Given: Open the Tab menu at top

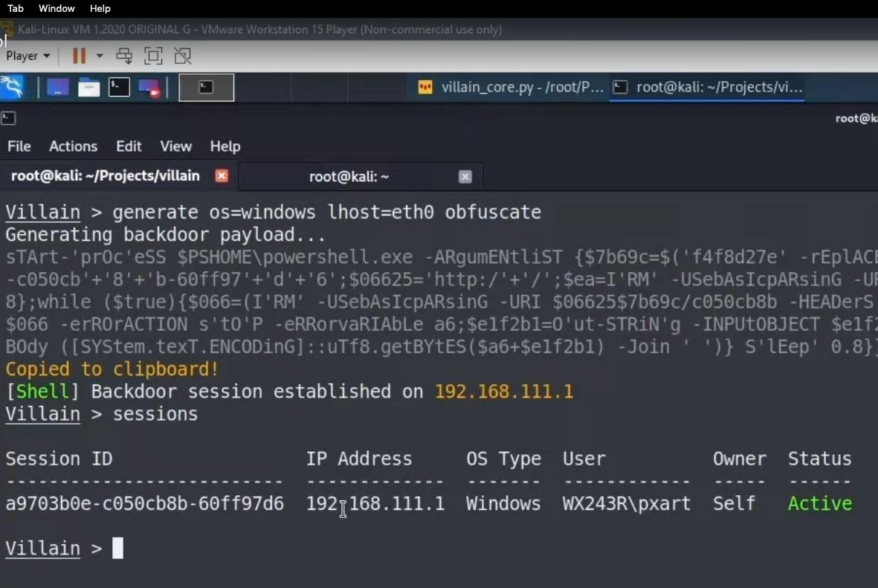Looking at the screenshot, I should click(15, 8).
